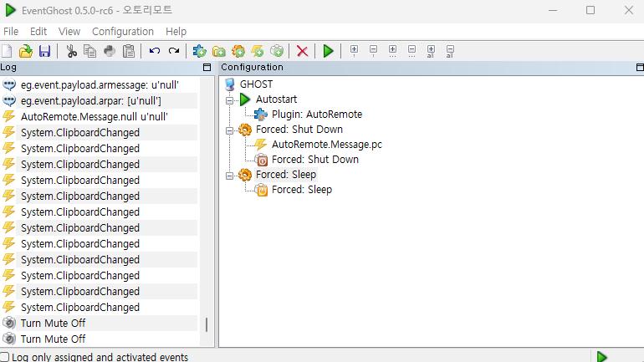Image resolution: width=644 pixels, height=362 pixels.
Task: Click the Add Plugin puzzle icon
Action: coord(199,51)
